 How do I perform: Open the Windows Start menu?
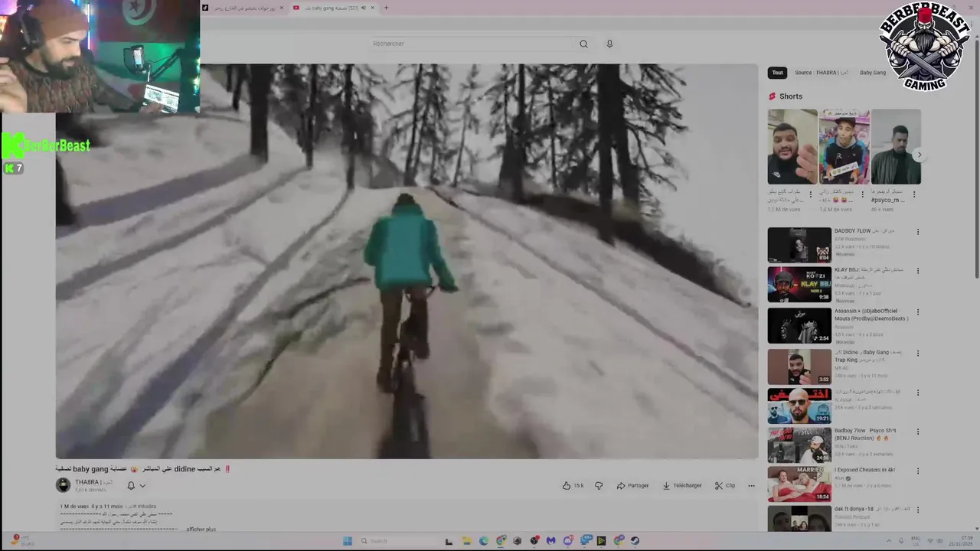pos(347,541)
